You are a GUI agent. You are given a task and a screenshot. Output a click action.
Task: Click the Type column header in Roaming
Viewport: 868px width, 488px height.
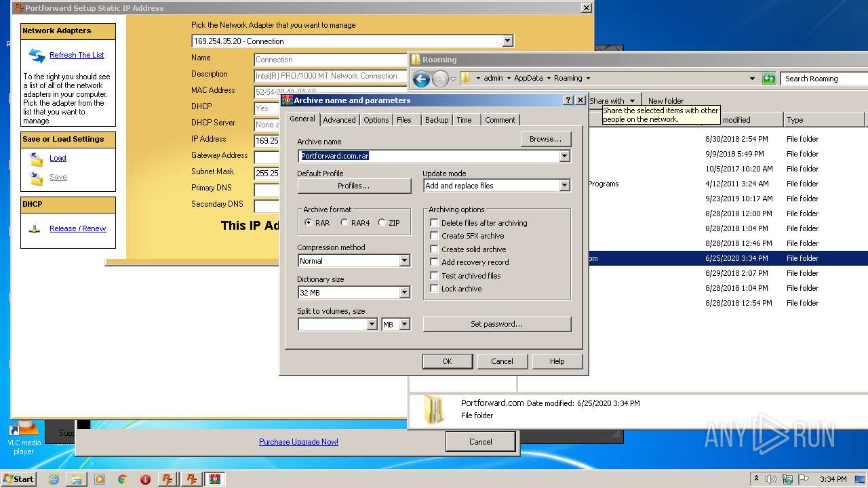[x=823, y=120]
